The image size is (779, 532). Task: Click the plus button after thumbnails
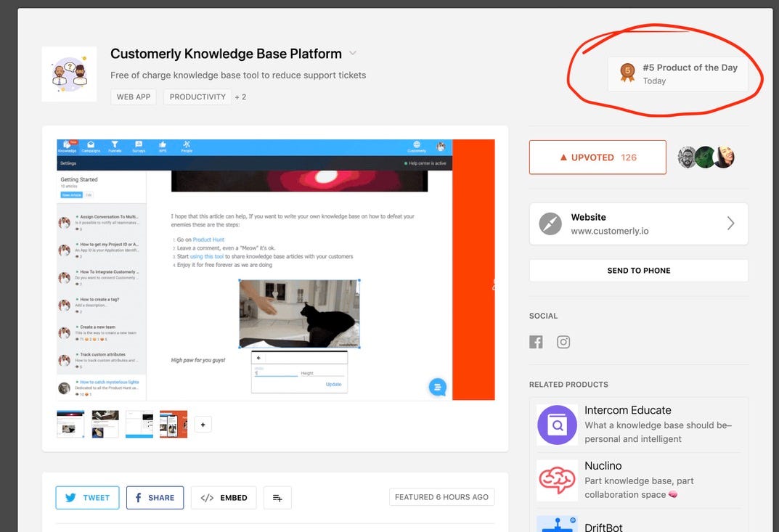pyautogui.click(x=203, y=425)
